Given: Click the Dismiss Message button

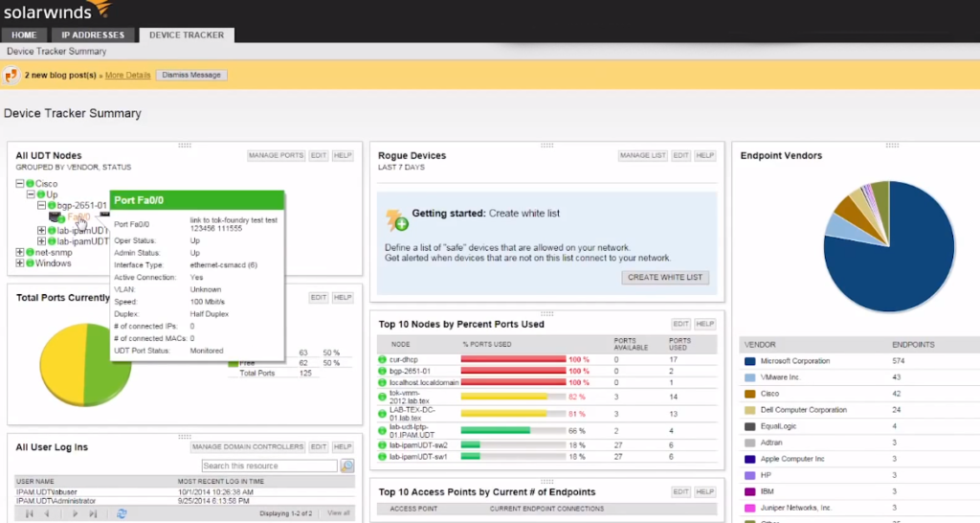Looking at the screenshot, I should 191,75.
